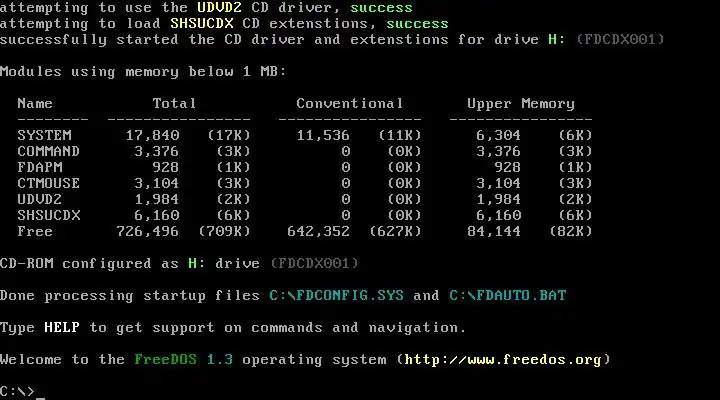
Task: Select the CTMOUSE row name
Action: [49, 183]
